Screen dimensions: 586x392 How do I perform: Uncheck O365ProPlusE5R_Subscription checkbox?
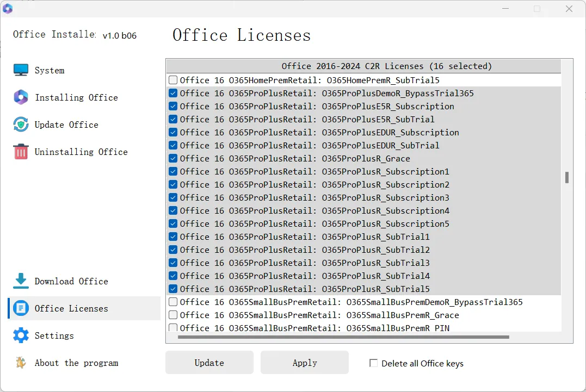173,106
